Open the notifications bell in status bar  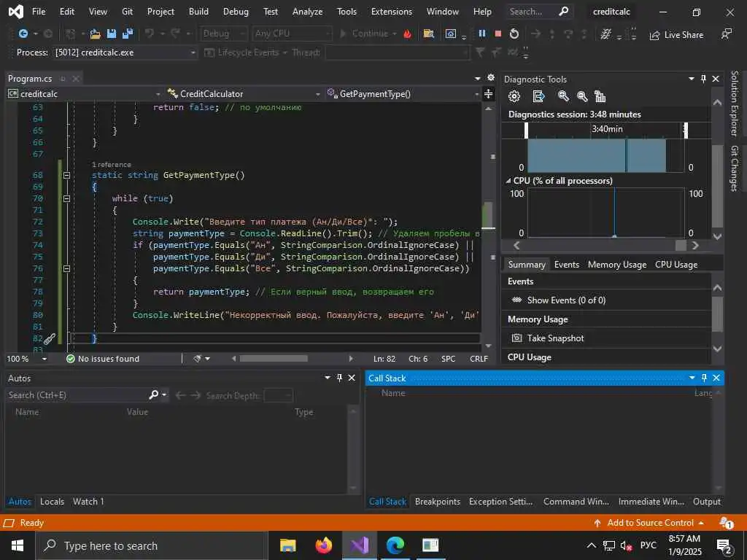(726, 523)
